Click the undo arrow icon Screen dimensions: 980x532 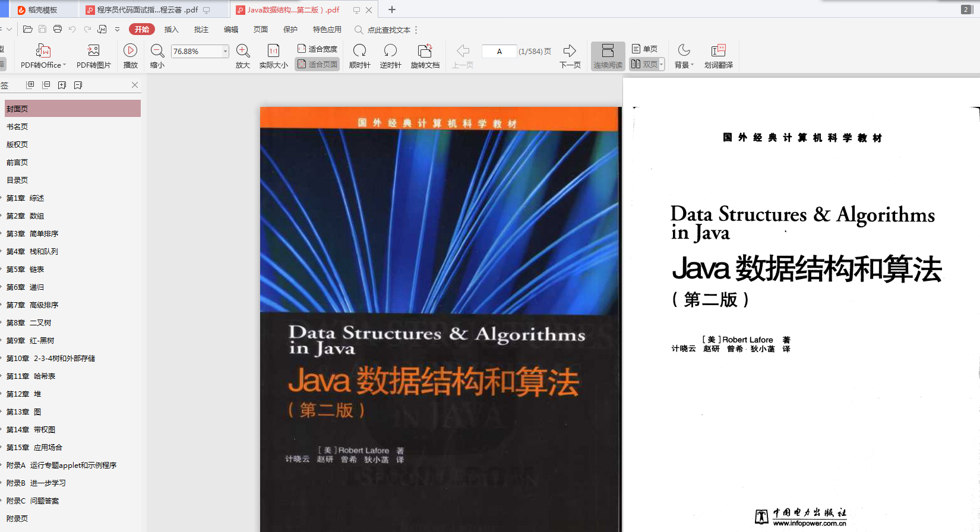[x=72, y=29]
